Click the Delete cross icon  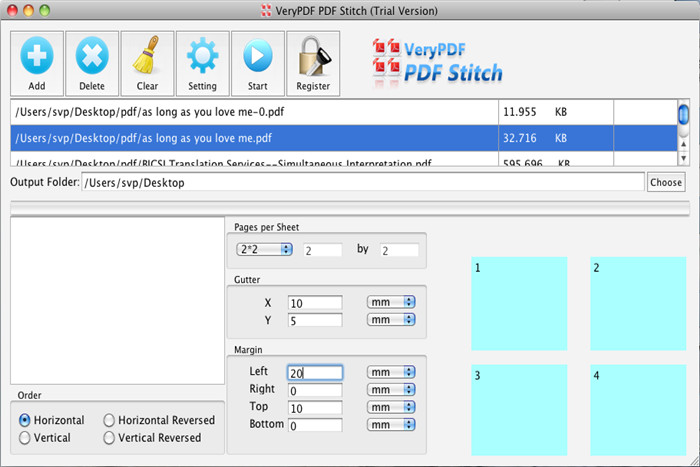click(x=92, y=56)
